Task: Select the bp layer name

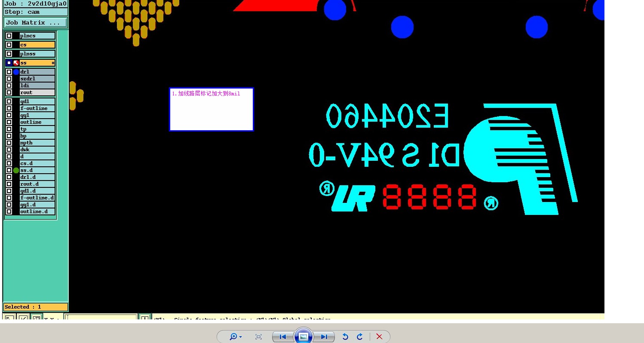Action: (x=37, y=136)
